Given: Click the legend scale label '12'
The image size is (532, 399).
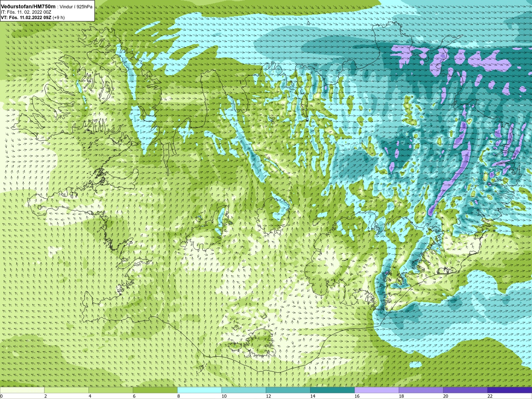Looking at the screenshot, I should pyautogui.click(x=268, y=396).
